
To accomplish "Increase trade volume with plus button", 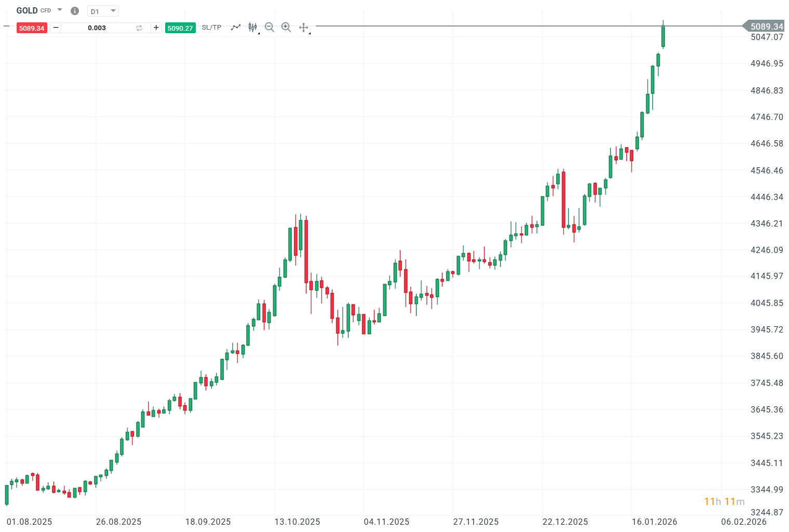I will [156, 28].
